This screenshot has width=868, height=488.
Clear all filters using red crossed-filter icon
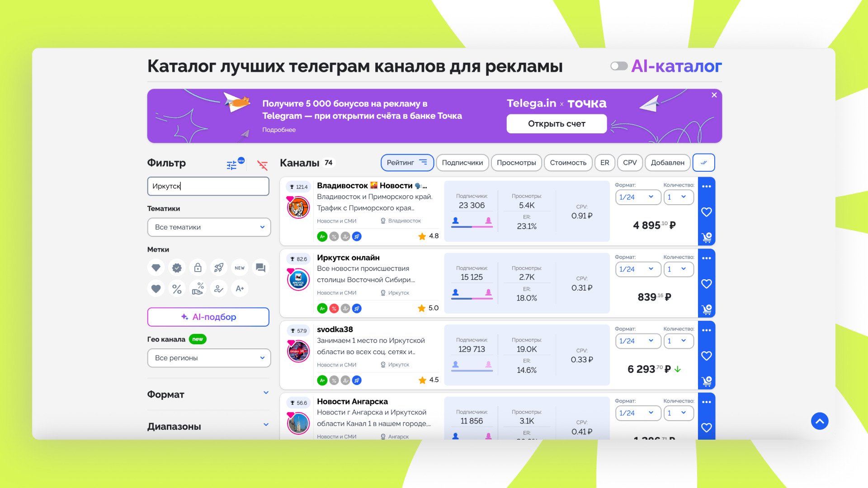coord(262,165)
